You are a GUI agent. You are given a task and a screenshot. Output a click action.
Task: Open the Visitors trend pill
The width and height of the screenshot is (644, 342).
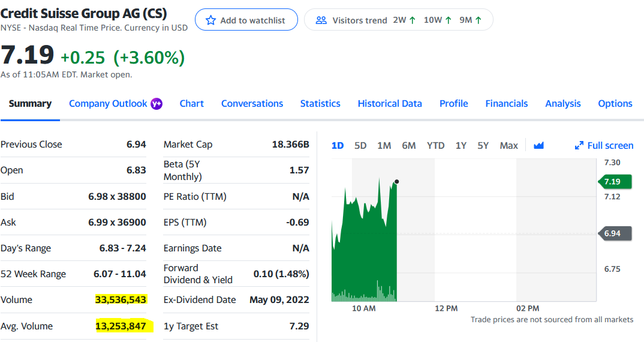398,20
